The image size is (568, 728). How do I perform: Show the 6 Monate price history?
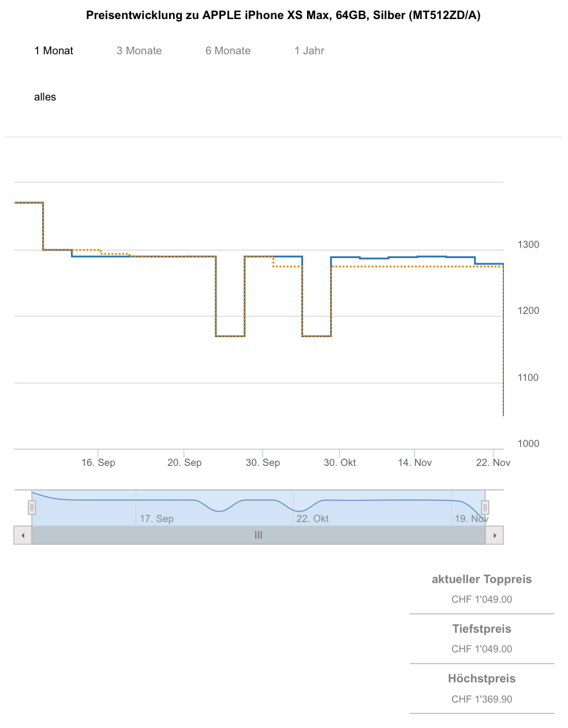point(228,51)
